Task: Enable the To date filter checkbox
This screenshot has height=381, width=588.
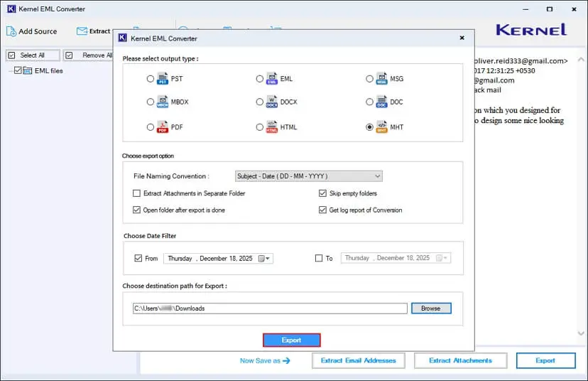Action: point(319,258)
